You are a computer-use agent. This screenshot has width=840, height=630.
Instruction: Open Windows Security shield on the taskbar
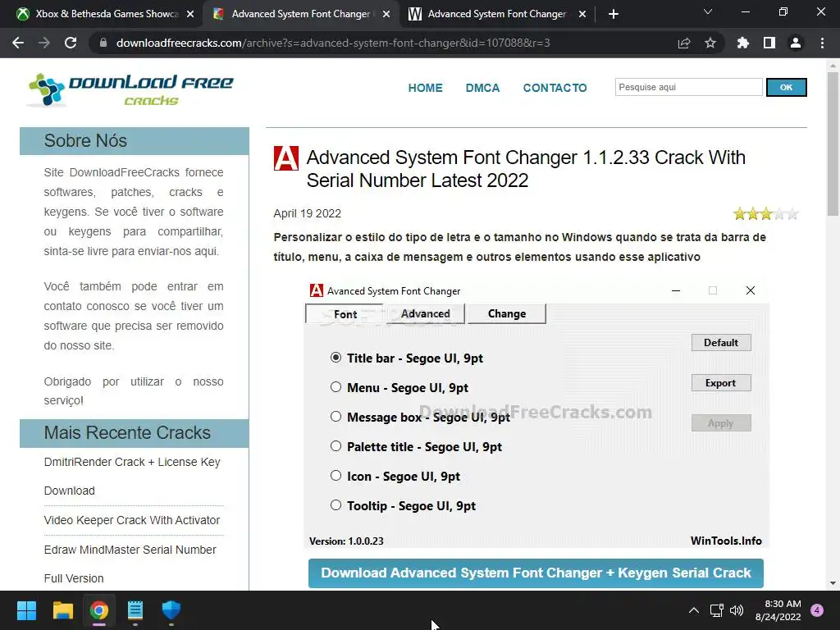(x=171, y=610)
